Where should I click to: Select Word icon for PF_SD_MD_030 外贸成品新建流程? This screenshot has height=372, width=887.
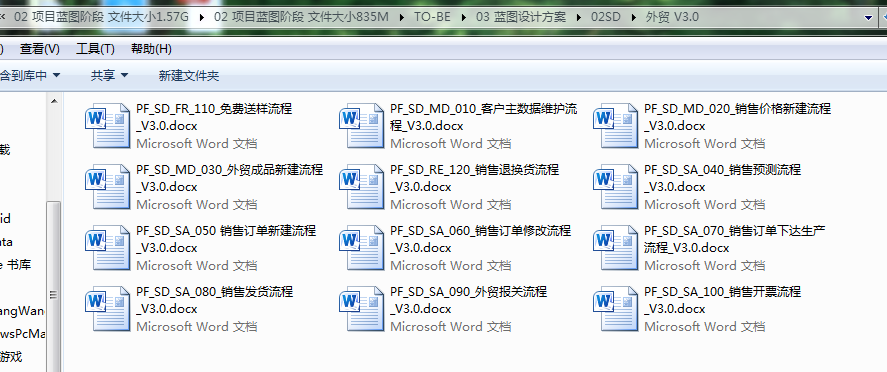pos(107,187)
